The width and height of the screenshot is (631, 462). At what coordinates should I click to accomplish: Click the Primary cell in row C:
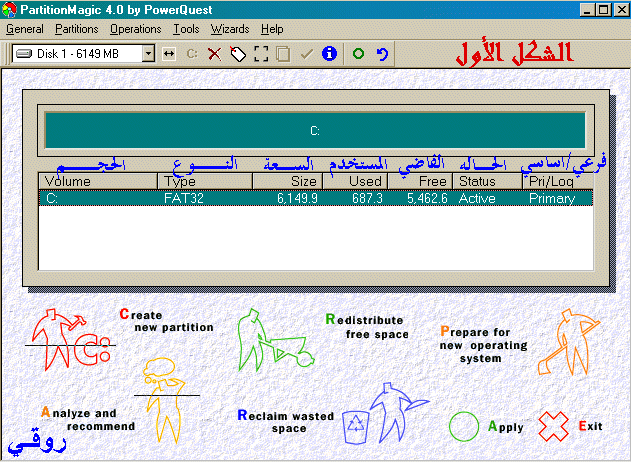coord(552,198)
